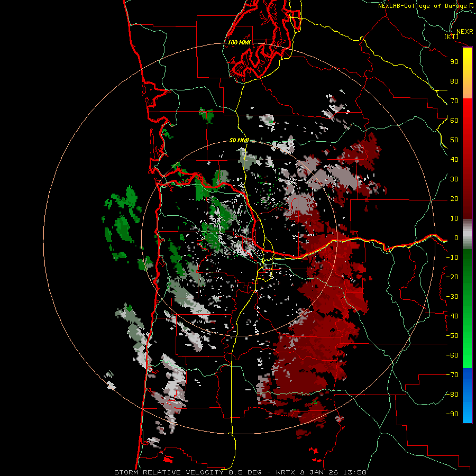The width and height of the screenshot is (476, 476).
Task: Click the 10 value on the velocity scale
Action: (x=454, y=218)
